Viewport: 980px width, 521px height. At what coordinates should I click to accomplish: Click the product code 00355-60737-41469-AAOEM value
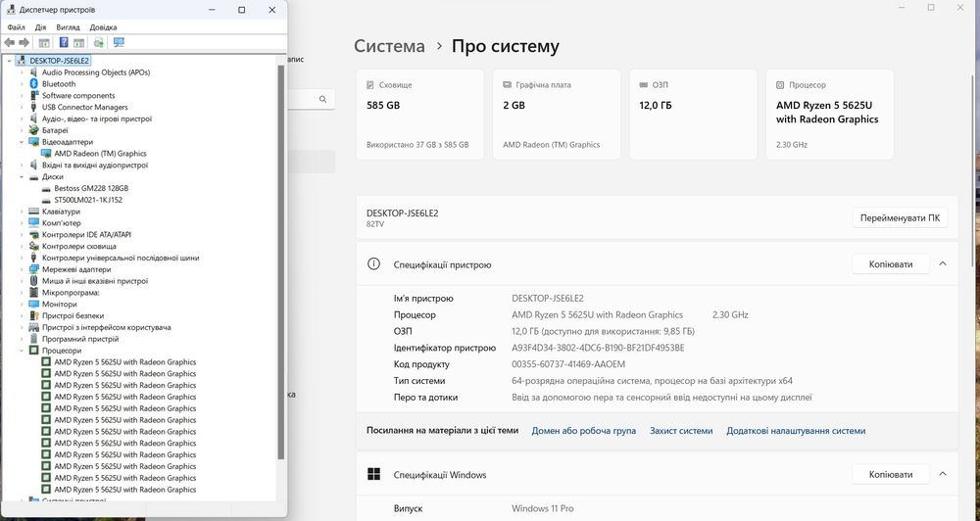[x=568, y=364]
